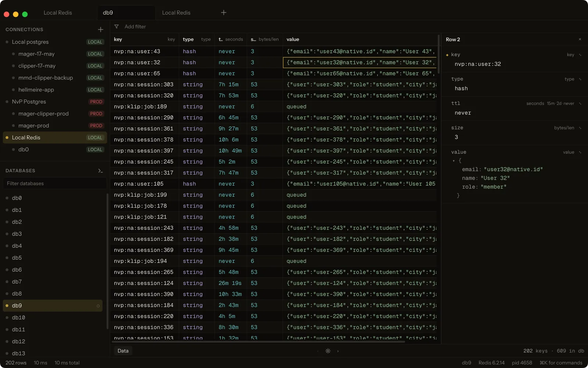Collapse the JSON value object triangle
Screen dimensions: 588x368
[x=453, y=161]
